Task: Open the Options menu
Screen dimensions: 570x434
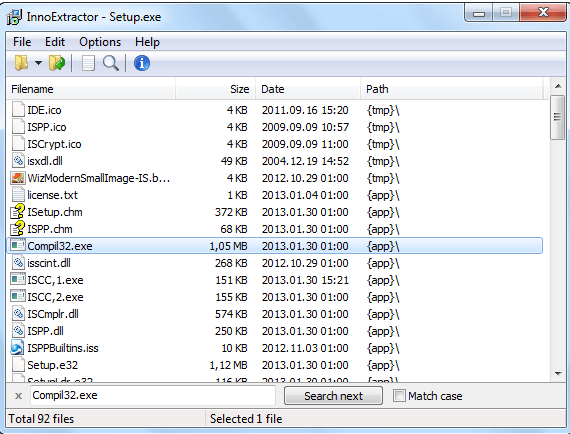Action: (100, 42)
